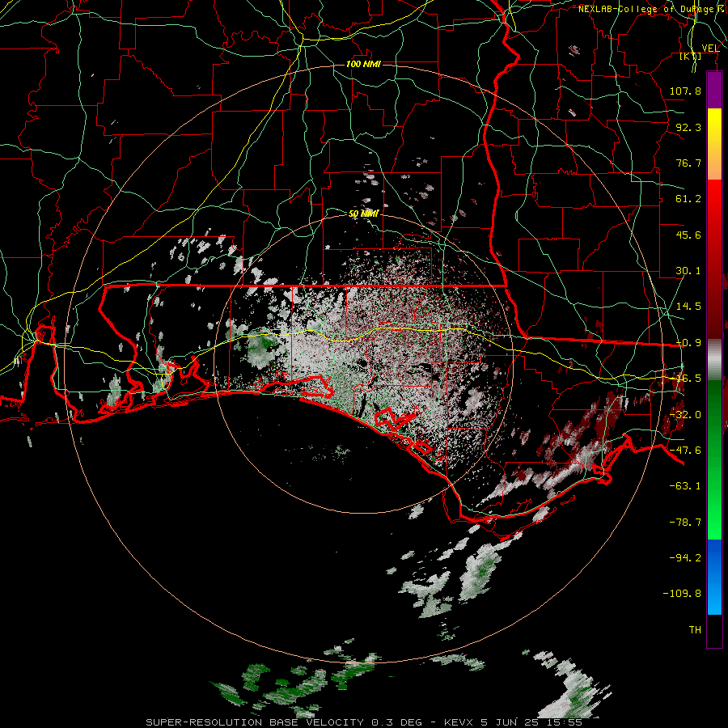728x728 pixels.
Task: Click the 30.1 scale value
Action: click(x=688, y=271)
